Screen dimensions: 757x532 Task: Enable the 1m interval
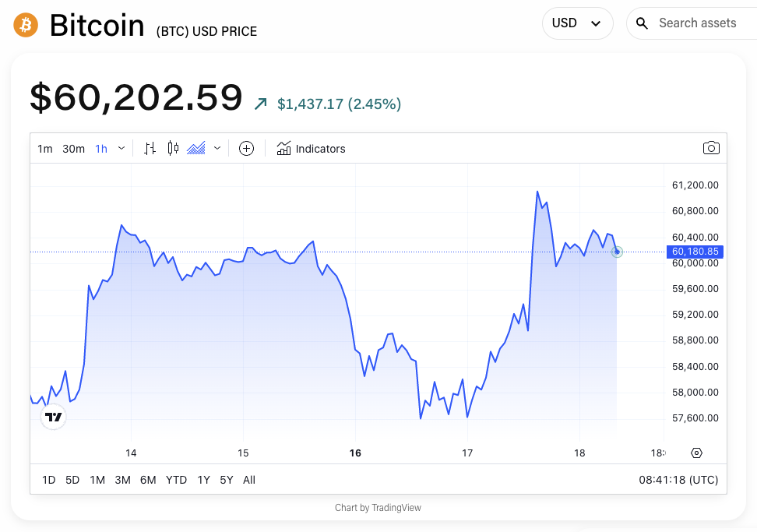coord(44,148)
